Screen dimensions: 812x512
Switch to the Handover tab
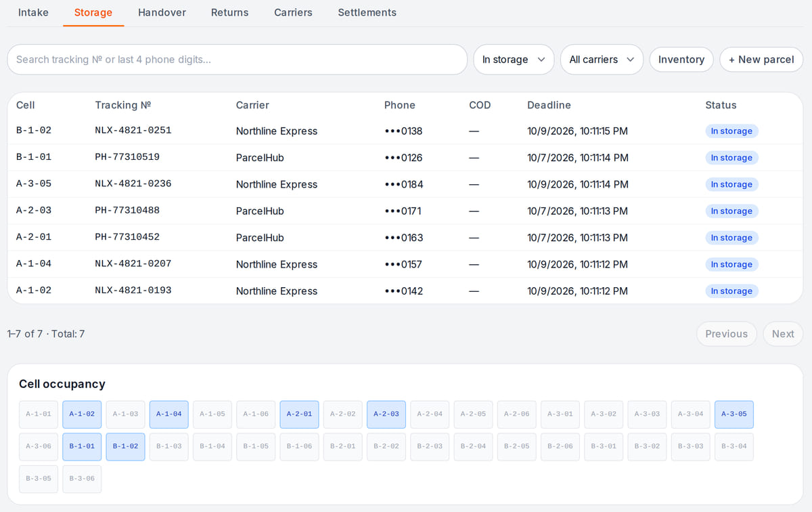pos(162,12)
